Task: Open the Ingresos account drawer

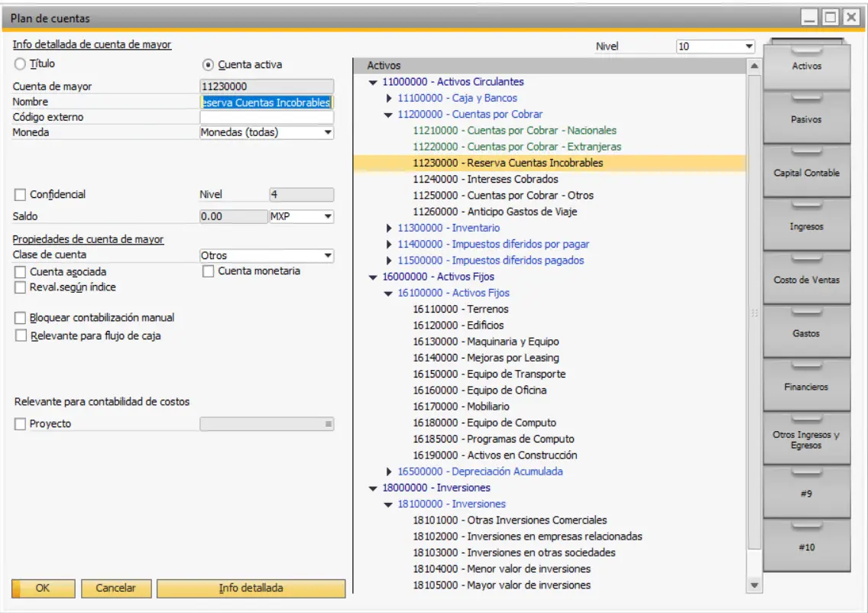Action: (x=808, y=225)
